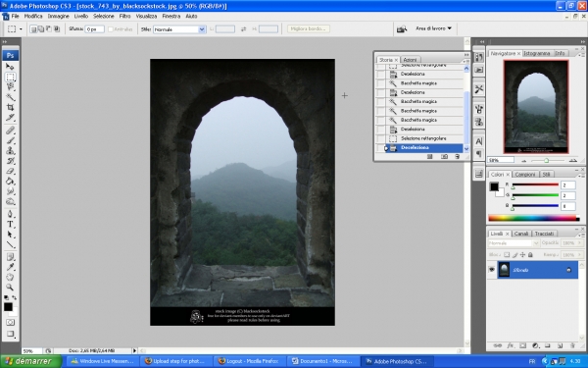The width and height of the screenshot is (588, 368).
Task: Select the Move tool
Action: coord(10,67)
